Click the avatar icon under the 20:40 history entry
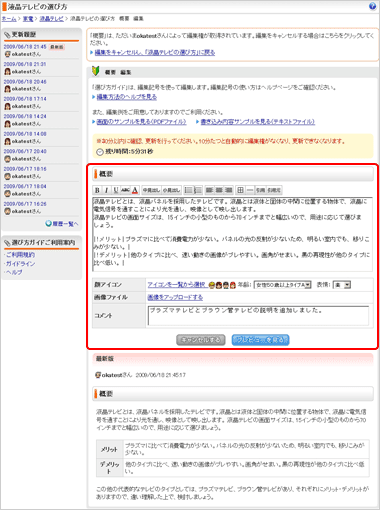This screenshot has width=380, height=510. [7, 159]
